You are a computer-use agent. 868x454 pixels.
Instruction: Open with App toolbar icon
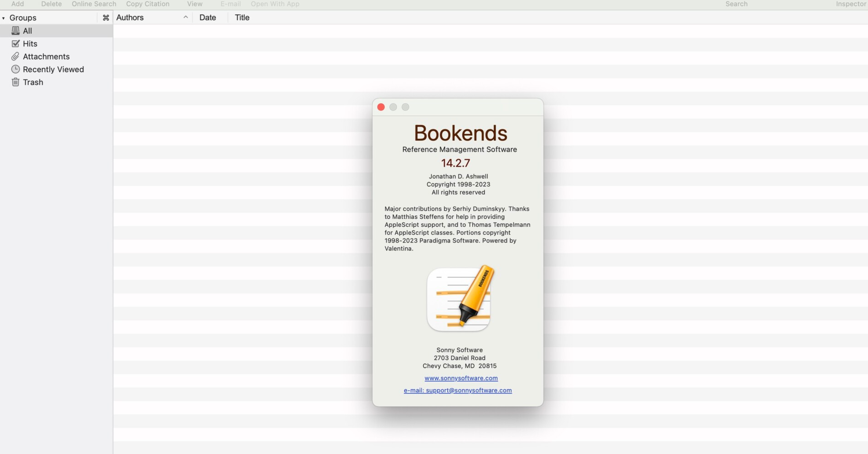coord(274,5)
